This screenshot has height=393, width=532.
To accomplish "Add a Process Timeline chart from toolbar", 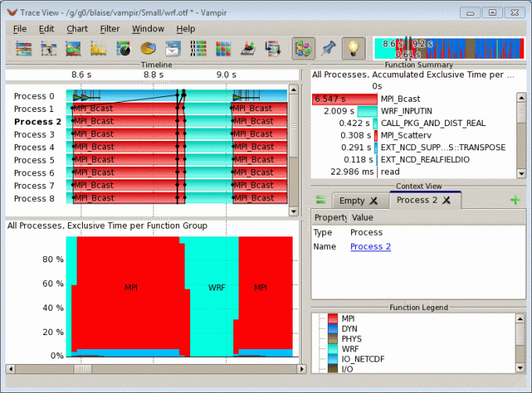I will 49,49.
